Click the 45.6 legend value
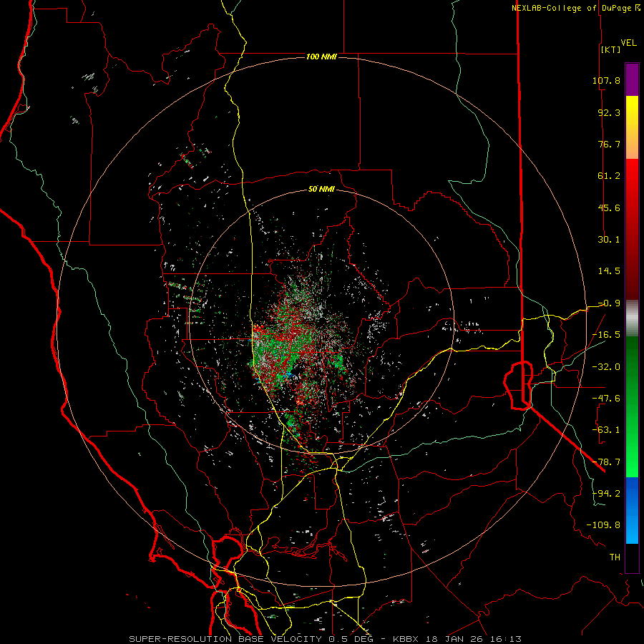The height and width of the screenshot is (644, 644). point(609,208)
